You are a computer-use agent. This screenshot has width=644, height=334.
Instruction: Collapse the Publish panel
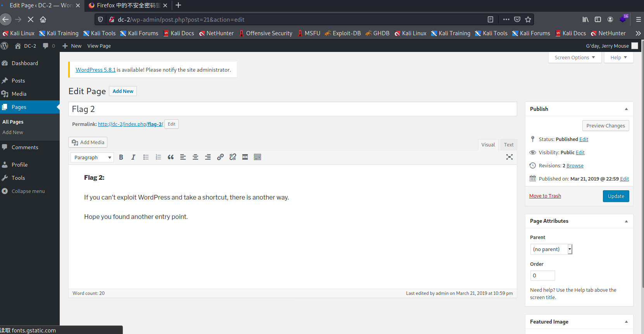[626, 109]
